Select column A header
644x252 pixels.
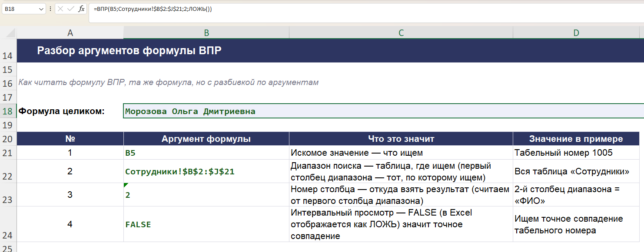pyautogui.click(x=70, y=33)
